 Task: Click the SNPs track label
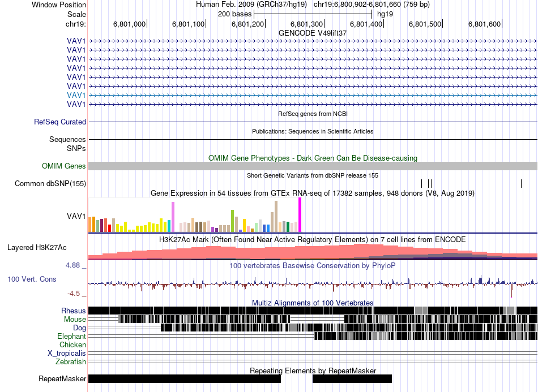tap(76, 149)
